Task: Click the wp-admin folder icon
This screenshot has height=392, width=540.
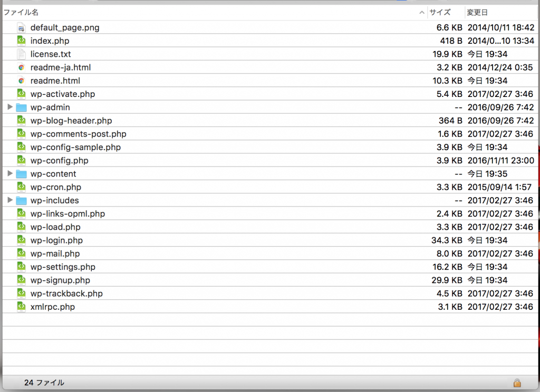Action: click(x=21, y=107)
